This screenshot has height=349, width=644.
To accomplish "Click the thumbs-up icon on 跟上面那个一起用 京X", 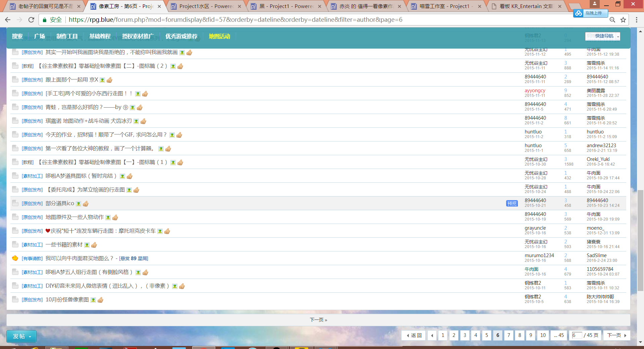I will 109,80.
